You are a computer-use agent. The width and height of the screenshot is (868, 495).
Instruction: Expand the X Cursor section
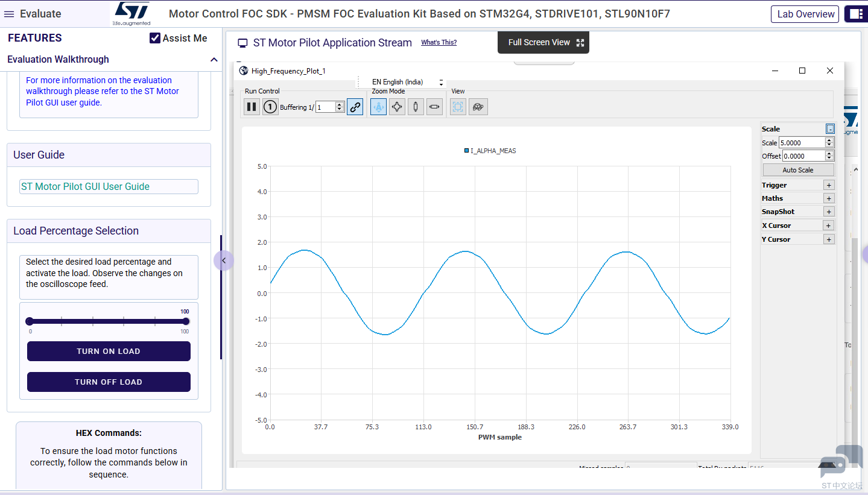click(x=829, y=225)
